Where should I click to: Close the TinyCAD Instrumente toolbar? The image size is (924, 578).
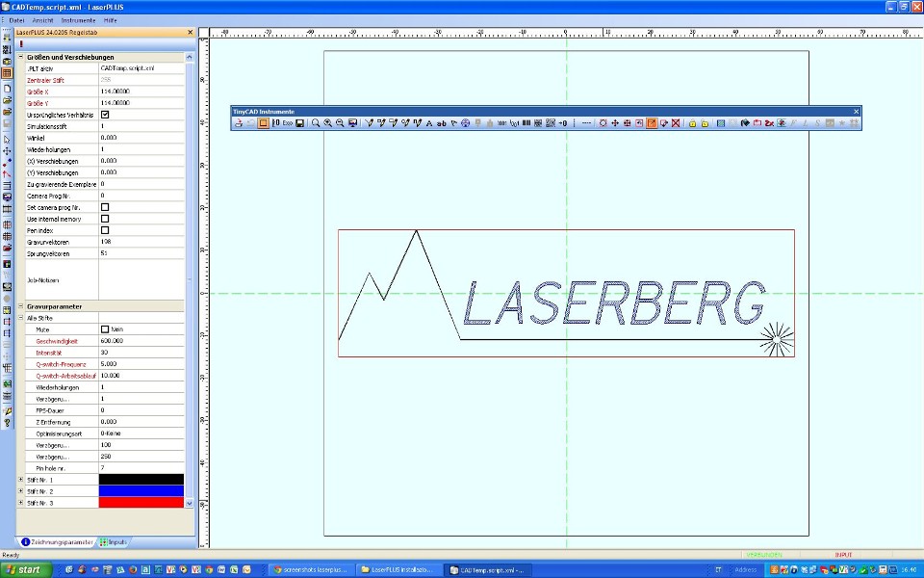(x=857, y=112)
